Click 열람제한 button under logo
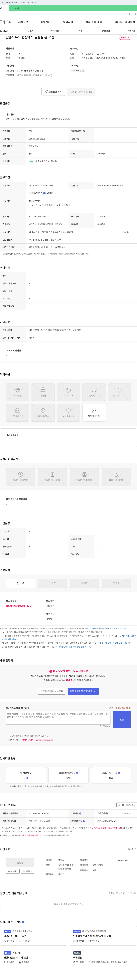Screen dimensions: 137x980 click(28, 871)
